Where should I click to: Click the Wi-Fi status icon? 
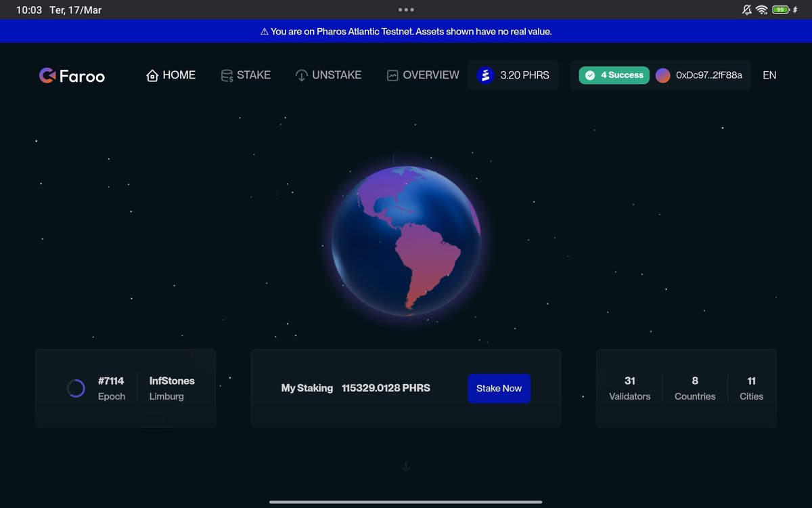[x=762, y=10]
